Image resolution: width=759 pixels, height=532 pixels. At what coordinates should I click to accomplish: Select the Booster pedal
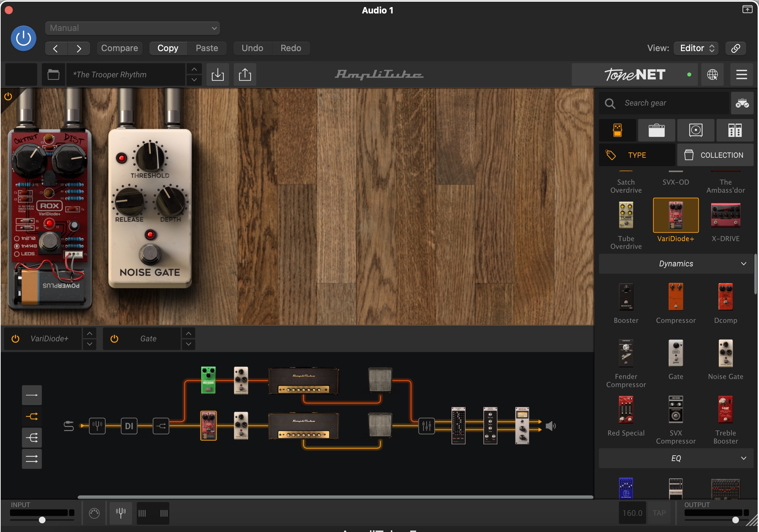626,297
